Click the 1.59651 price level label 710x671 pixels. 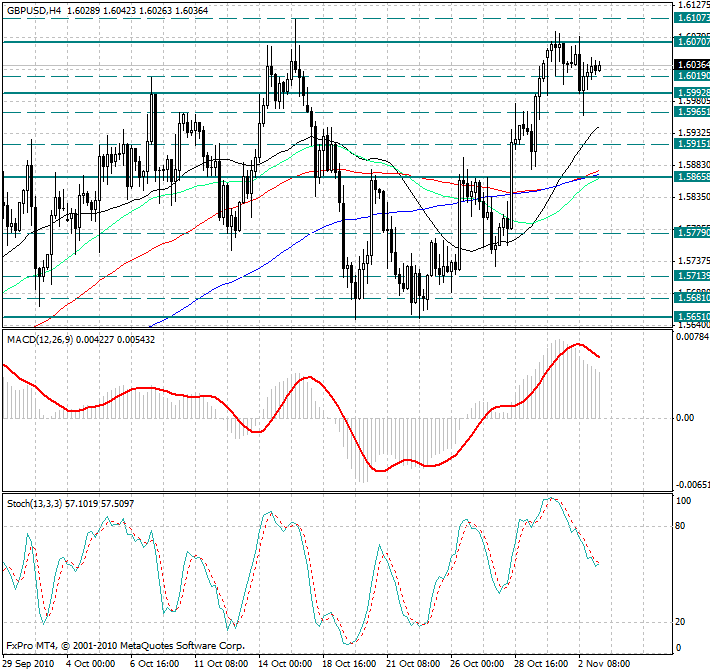[692, 112]
